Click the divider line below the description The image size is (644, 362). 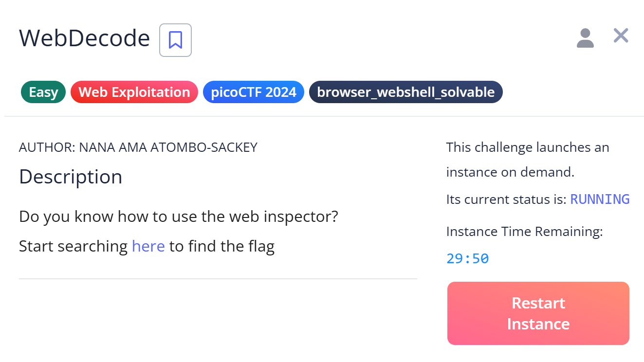coord(218,279)
